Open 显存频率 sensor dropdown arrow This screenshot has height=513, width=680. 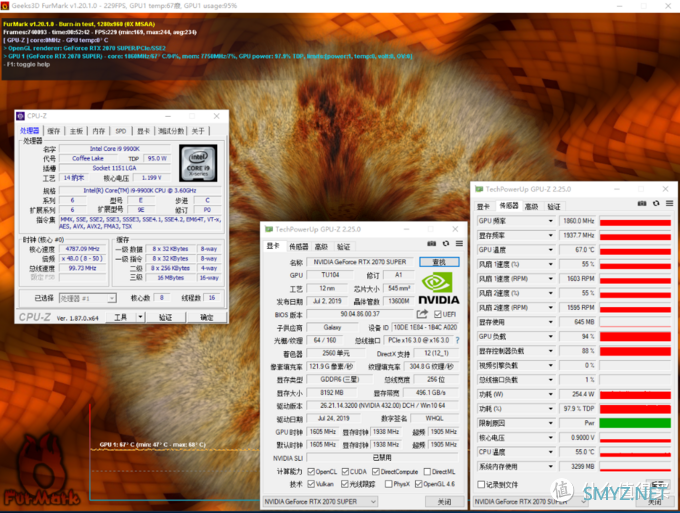[x=550, y=235]
